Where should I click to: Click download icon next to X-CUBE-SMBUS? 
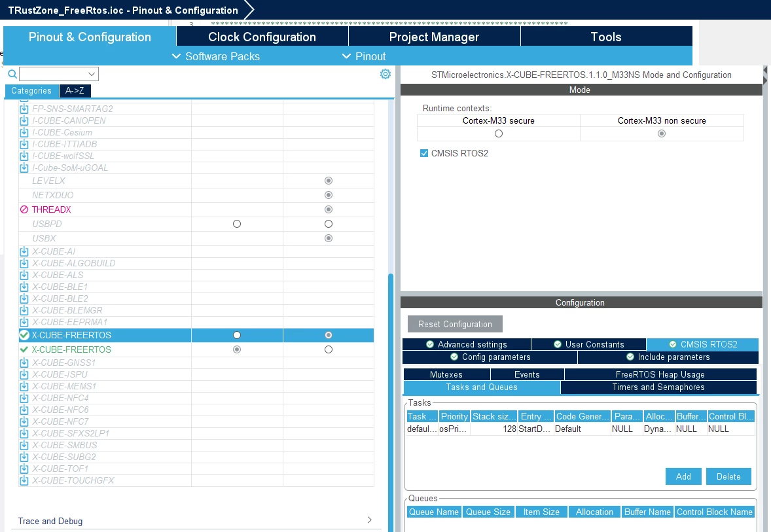(24, 445)
